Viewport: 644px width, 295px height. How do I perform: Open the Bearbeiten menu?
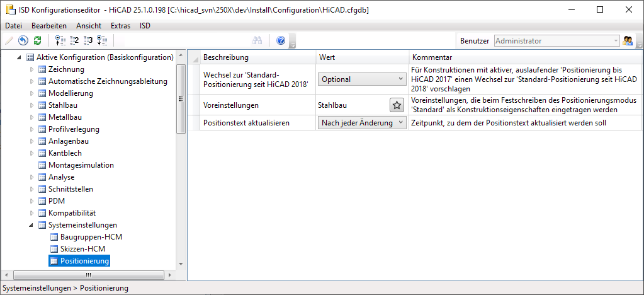[49, 25]
